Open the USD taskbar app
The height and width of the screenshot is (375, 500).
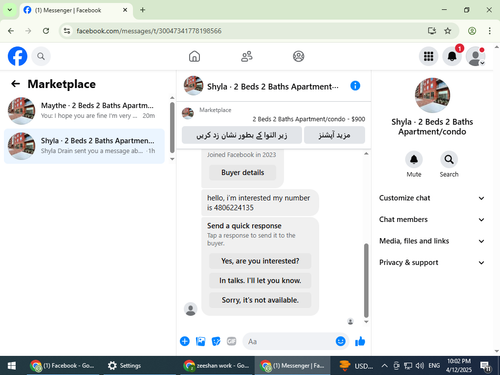coord(356,366)
